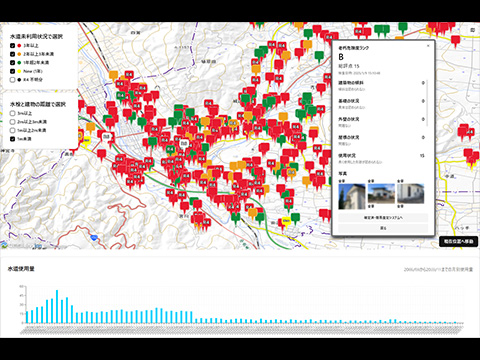Click the 現在位置へ移動 button

[x=459, y=241]
